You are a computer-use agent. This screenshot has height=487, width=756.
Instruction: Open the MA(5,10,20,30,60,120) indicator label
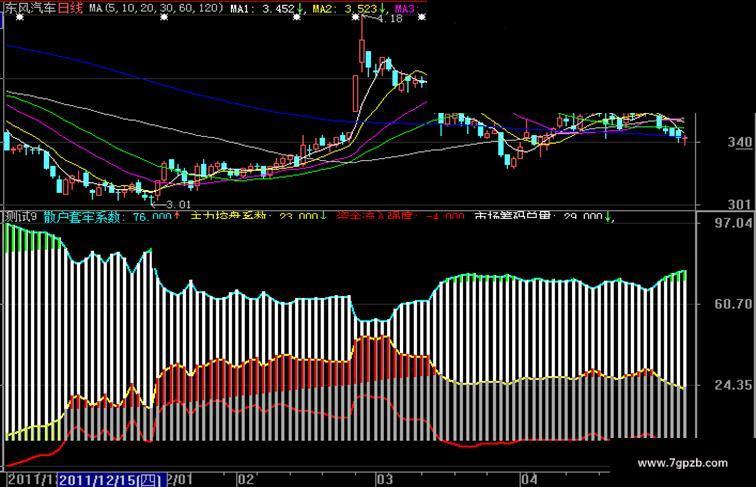tap(157, 8)
